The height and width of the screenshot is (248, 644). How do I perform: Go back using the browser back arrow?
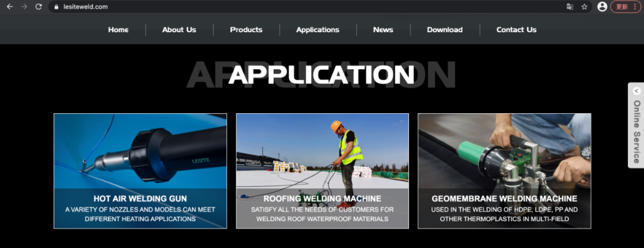(x=10, y=7)
